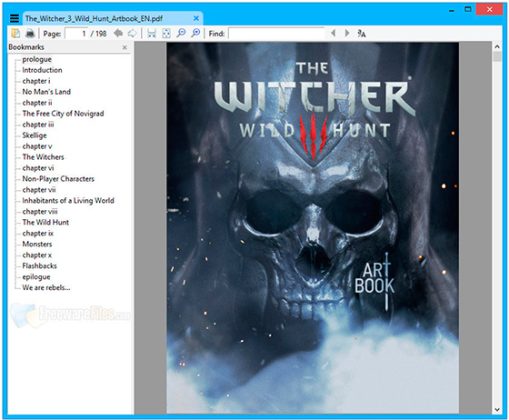The height and width of the screenshot is (420, 509).
Task: Go to previous page arrow icon
Action: point(118,33)
